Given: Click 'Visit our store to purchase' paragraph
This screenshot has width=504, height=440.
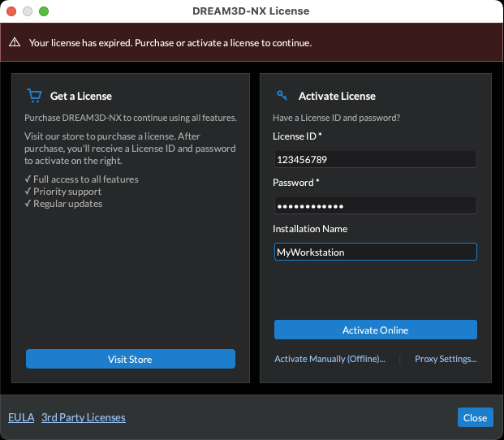Looking at the screenshot, I should [x=130, y=149].
